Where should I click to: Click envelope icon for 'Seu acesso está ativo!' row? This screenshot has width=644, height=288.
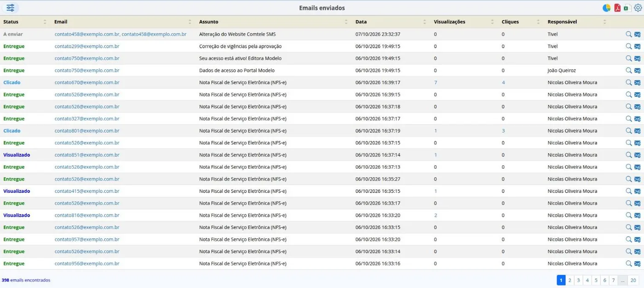click(x=638, y=58)
